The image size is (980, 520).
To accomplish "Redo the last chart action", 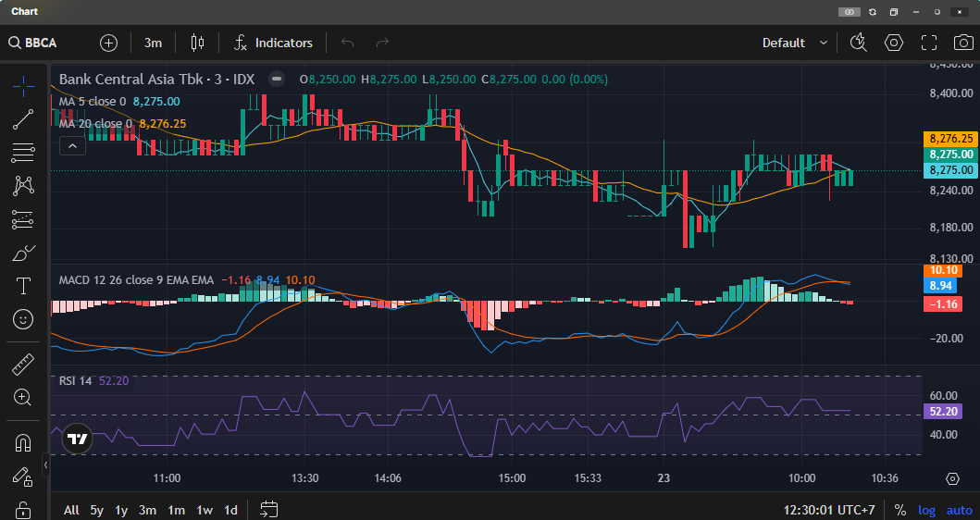I will click(x=382, y=43).
